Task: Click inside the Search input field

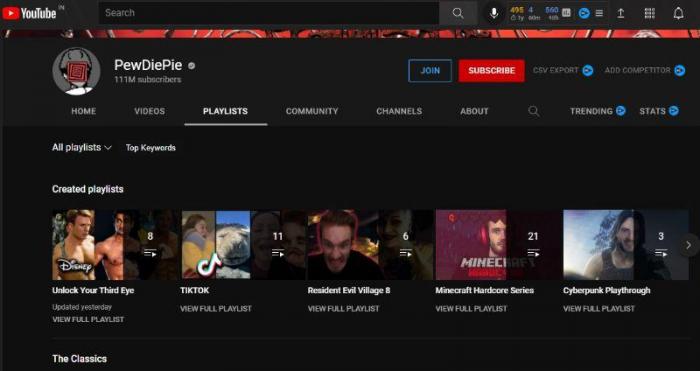Action: [x=269, y=13]
